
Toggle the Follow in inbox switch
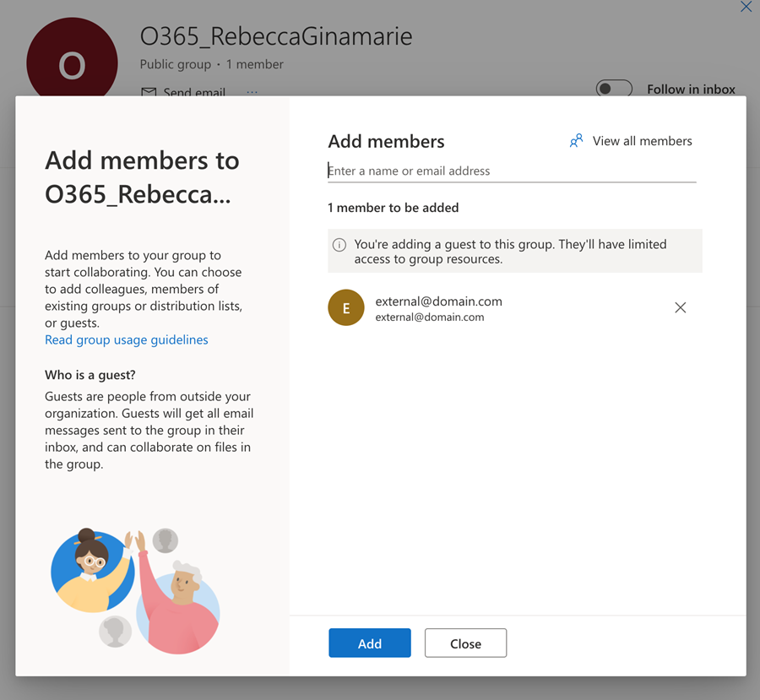click(x=614, y=89)
